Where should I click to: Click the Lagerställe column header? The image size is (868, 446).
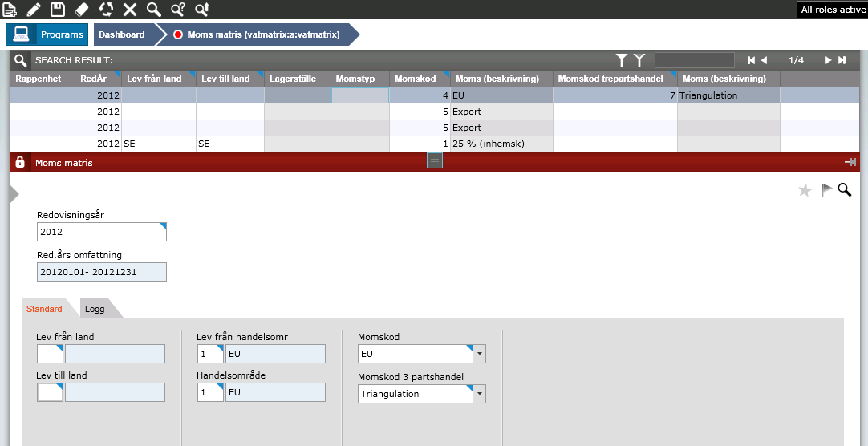298,79
